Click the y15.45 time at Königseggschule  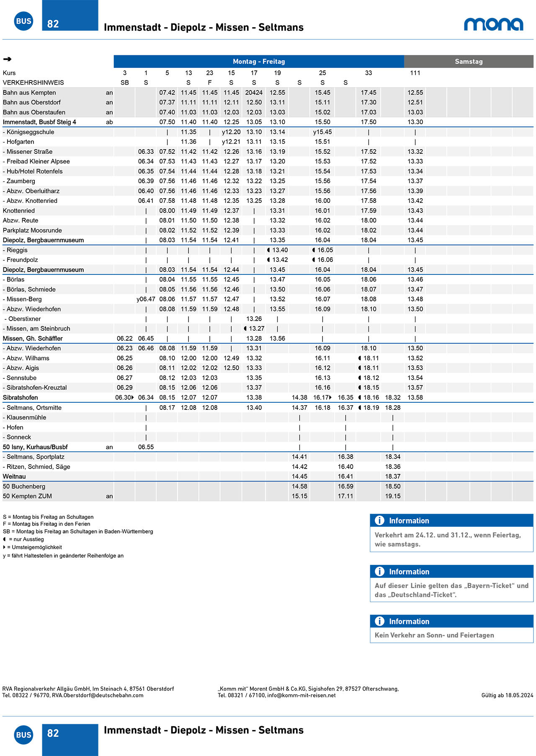click(x=322, y=132)
